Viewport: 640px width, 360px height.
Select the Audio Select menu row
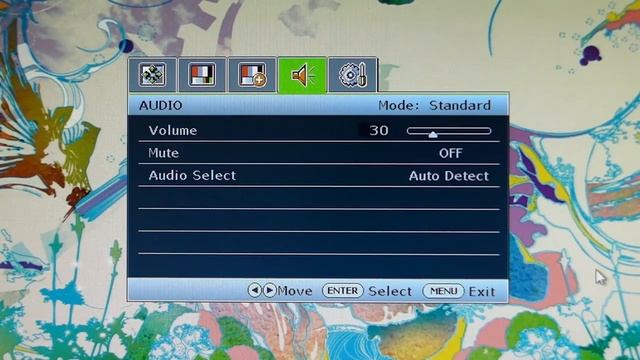[319, 176]
